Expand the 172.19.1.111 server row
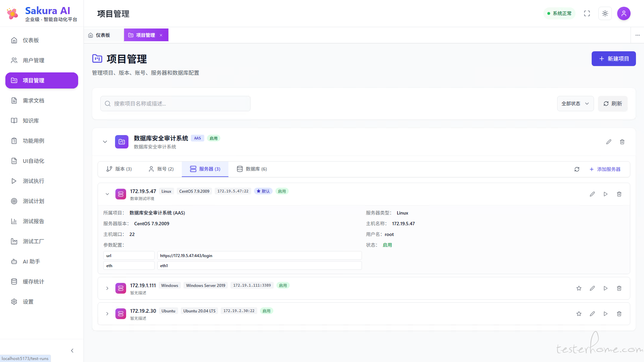The image size is (644, 362). 107,288
